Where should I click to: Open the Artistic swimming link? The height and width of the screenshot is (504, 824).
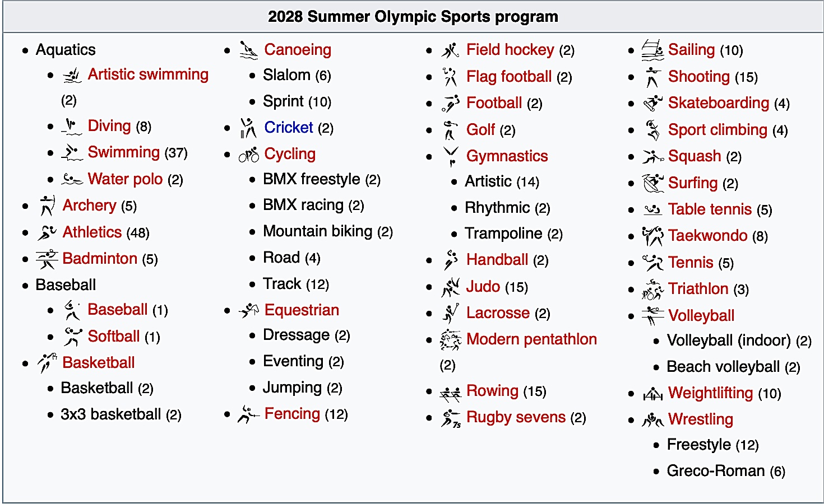tap(148, 74)
